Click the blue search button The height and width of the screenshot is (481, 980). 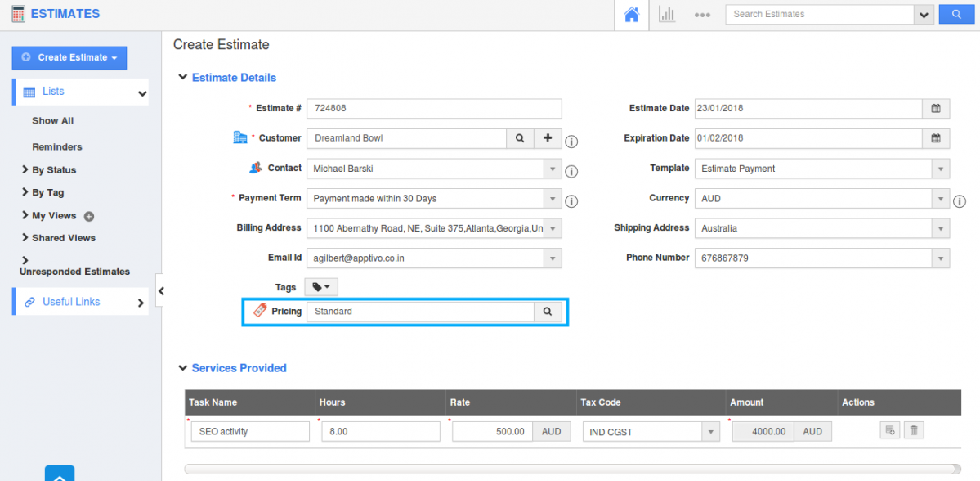tap(955, 15)
